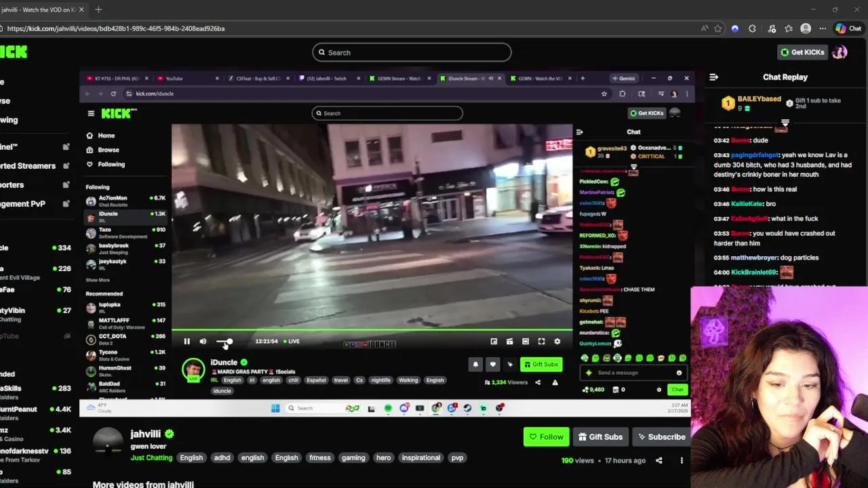Toggle fullscreen in the recorded player
Viewport: 868px width, 488px height.
point(541,342)
